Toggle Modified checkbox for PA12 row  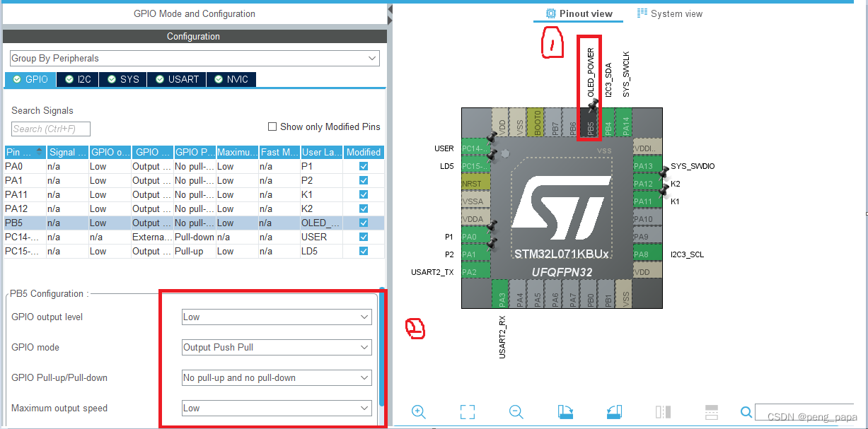(x=364, y=208)
